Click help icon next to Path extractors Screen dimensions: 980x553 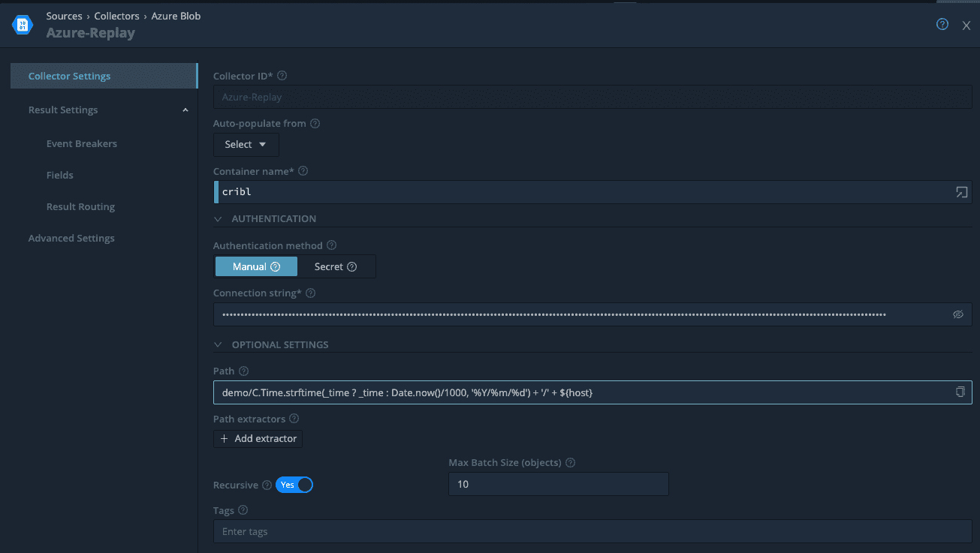(x=294, y=419)
